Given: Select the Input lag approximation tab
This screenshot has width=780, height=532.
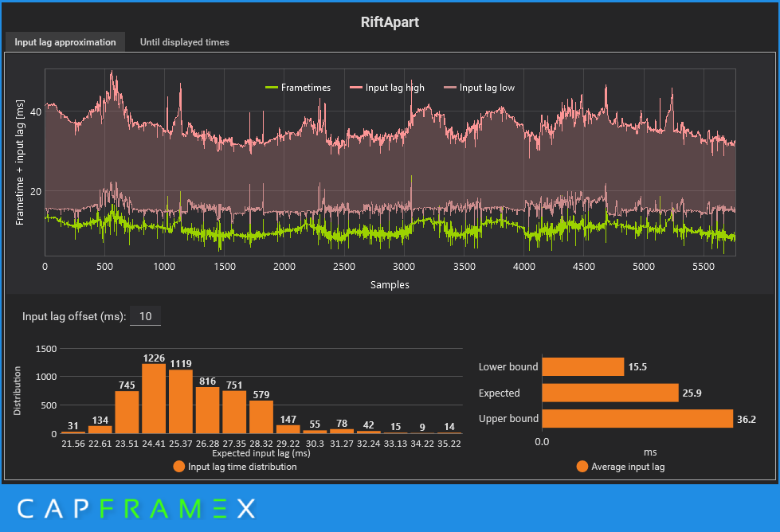Looking at the screenshot, I should (65, 42).
